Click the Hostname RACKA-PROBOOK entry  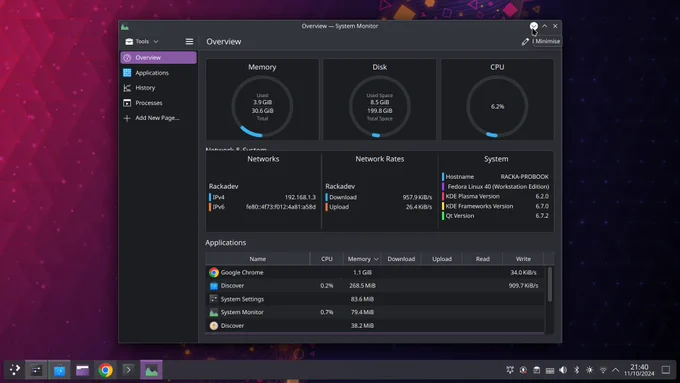click(x=496, y=177)
